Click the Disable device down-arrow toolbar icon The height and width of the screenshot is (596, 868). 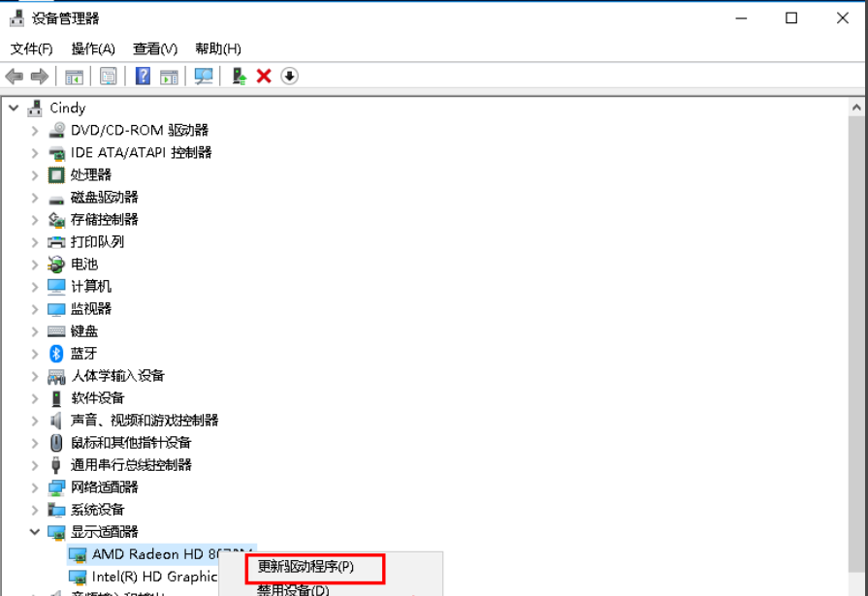[288, 76]
